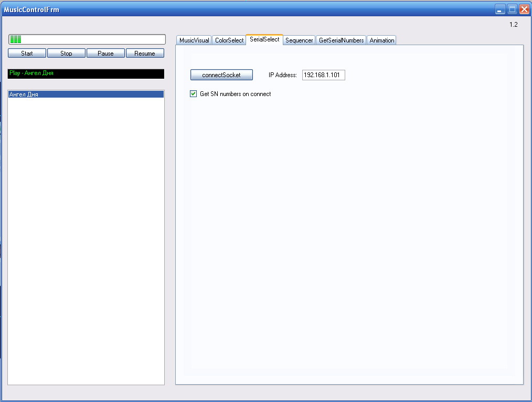Click the Play - Ангел Дня status display
The width and height of the screenshot is (532, 402).
click(x=86, y=73)
